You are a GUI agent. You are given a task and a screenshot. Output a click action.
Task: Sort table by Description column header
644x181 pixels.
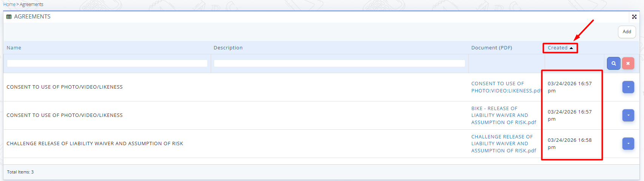(228, 48)
